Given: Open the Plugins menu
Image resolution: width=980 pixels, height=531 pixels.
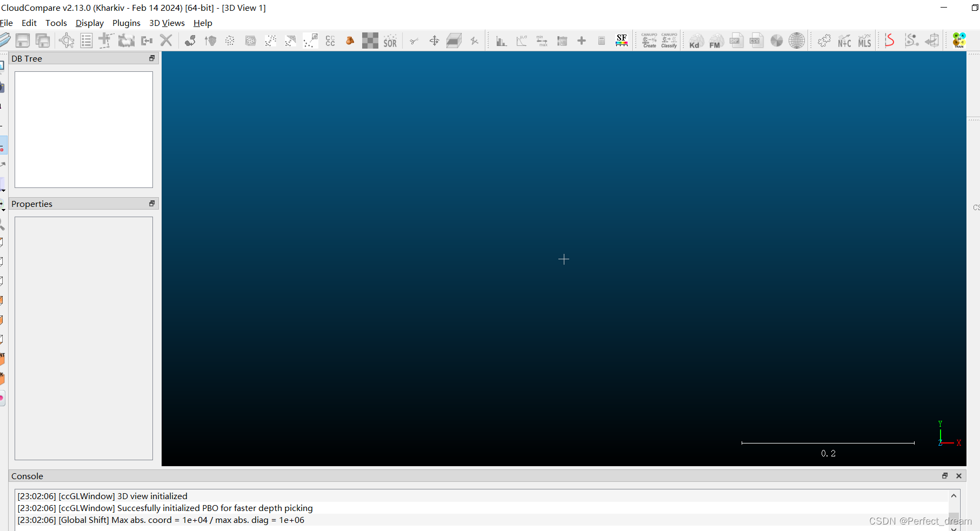Looking at the screenshot, I should tap(126, 23).
